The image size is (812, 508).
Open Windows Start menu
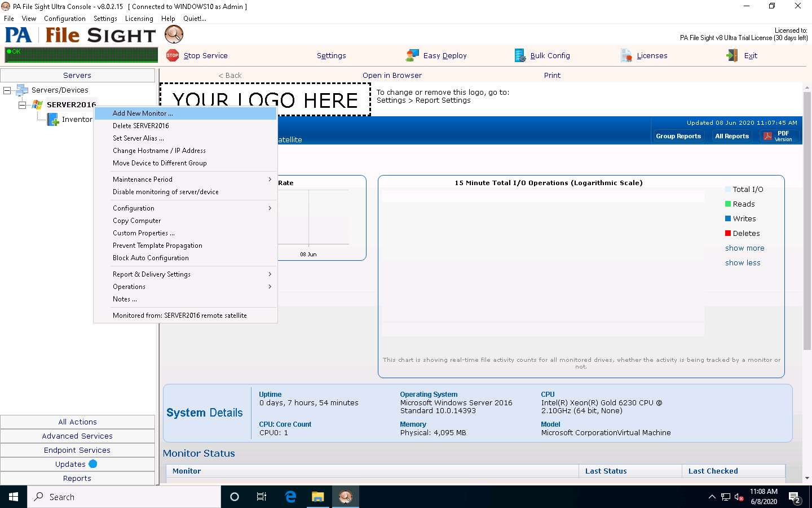pos(14,497)
